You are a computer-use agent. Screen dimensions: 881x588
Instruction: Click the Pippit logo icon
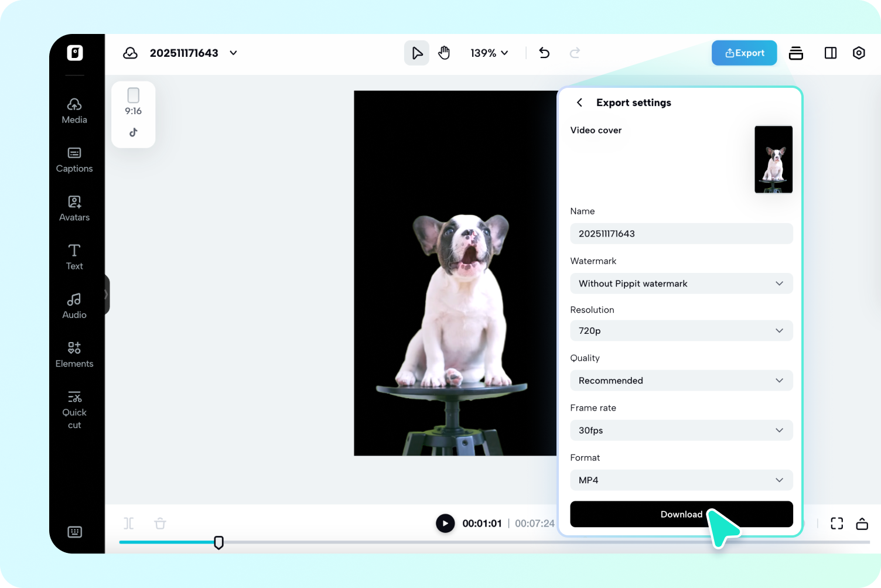74,53
